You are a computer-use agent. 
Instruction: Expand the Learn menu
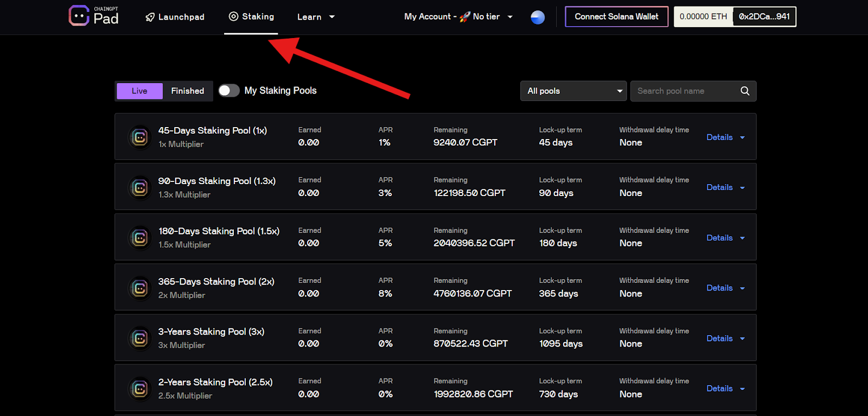coord(316,17)
